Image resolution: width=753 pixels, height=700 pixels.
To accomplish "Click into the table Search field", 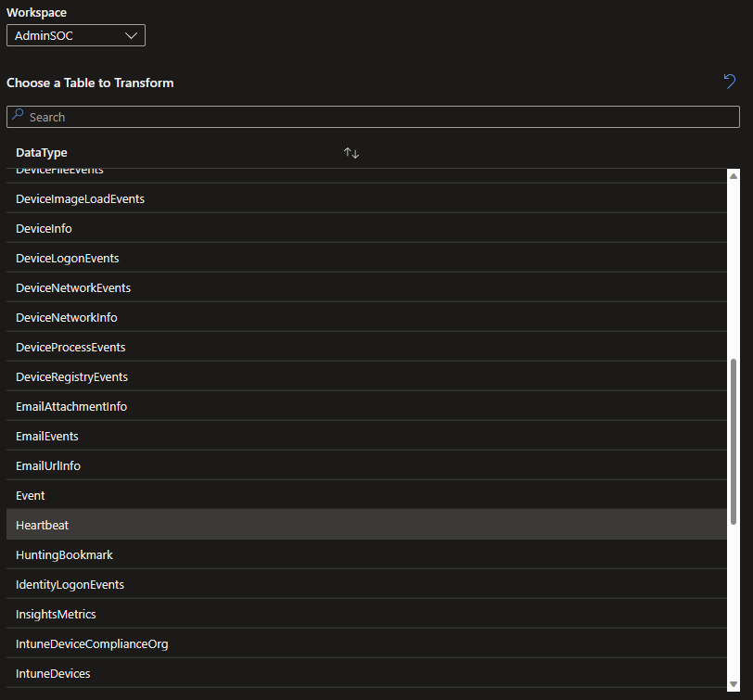I will [373, 117].
